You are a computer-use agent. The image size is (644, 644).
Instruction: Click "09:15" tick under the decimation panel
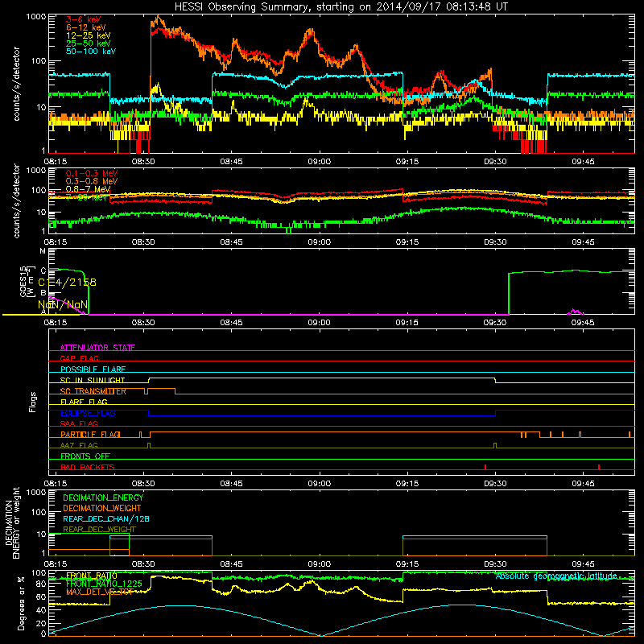point(407,564)
